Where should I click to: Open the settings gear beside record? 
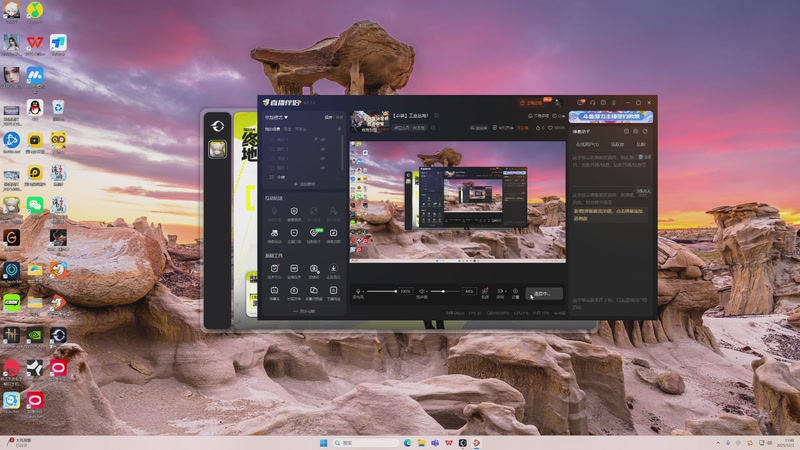515,292
